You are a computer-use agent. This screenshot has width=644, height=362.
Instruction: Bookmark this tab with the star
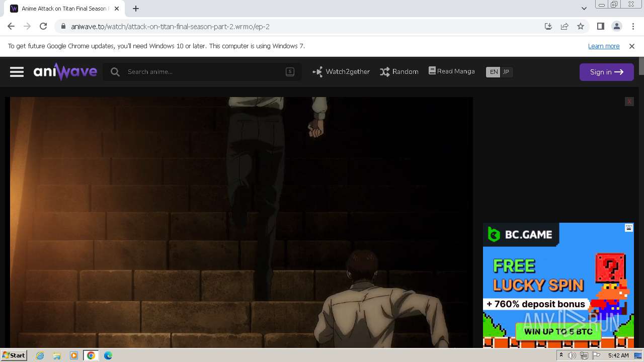point(581,26)
